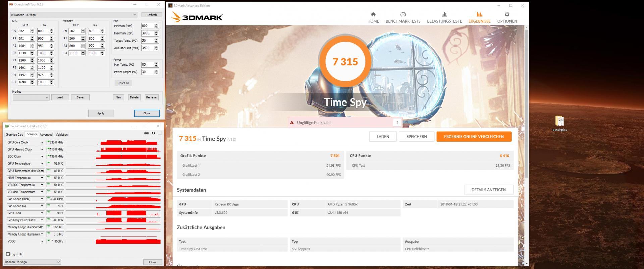Click Rename profile button
Viewport: 644px width, 269px height.
coord(151,97)
